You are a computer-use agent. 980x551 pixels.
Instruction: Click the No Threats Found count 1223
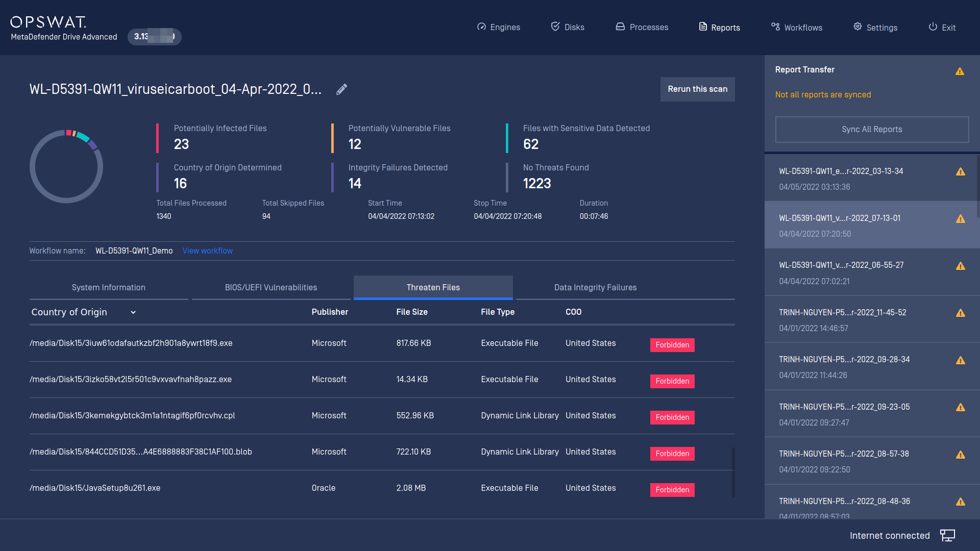click(x=537, y=184)
